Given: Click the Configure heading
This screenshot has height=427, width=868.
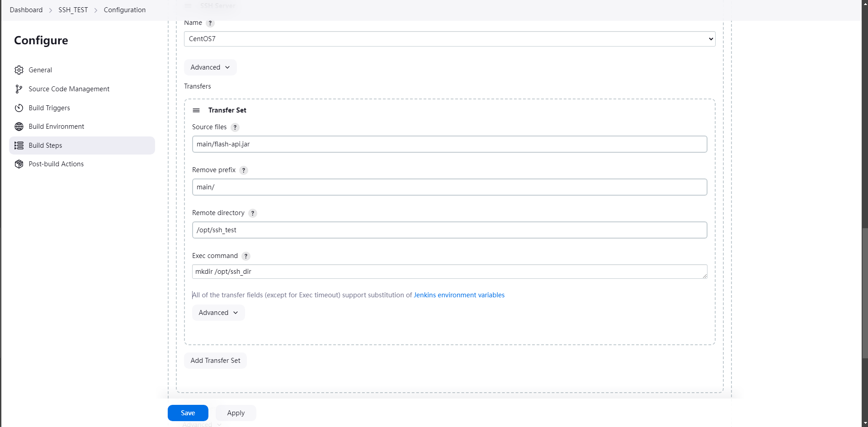Looking at the screenshot, I should coord(41,41).
